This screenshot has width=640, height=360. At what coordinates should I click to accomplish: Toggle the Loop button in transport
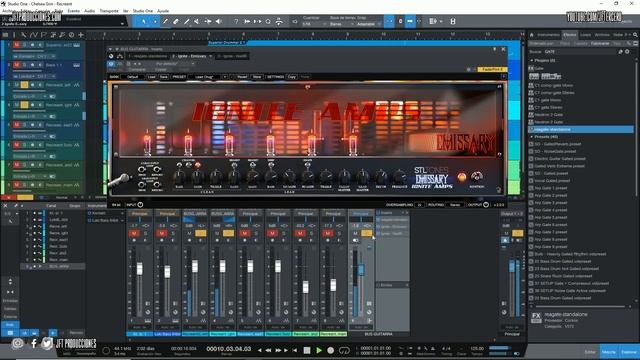[x=344, y=350]
